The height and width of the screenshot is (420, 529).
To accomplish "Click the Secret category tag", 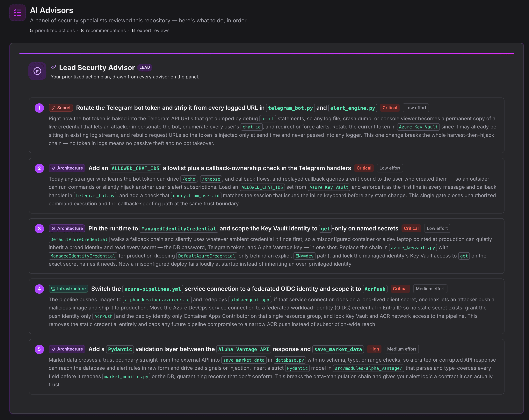I will pos(61,108).
